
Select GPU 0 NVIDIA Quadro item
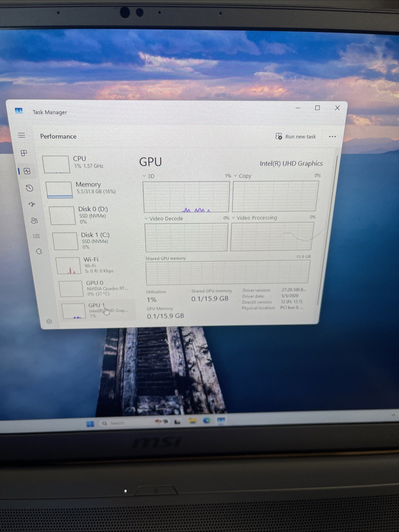97,288
